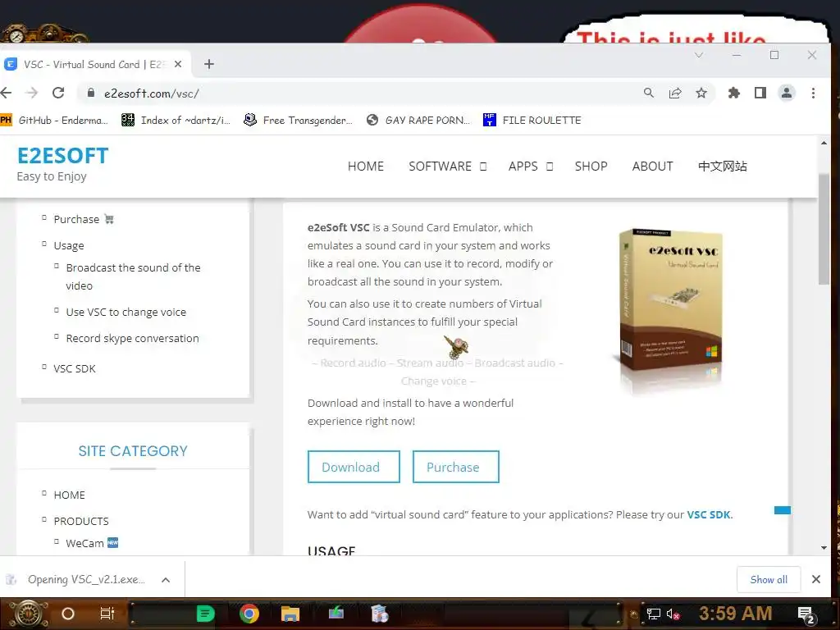The width and height of the screenshot is (840, 630).
Task: Follow the VSC SDK link in the paragraph
Action: click(708, 515)
